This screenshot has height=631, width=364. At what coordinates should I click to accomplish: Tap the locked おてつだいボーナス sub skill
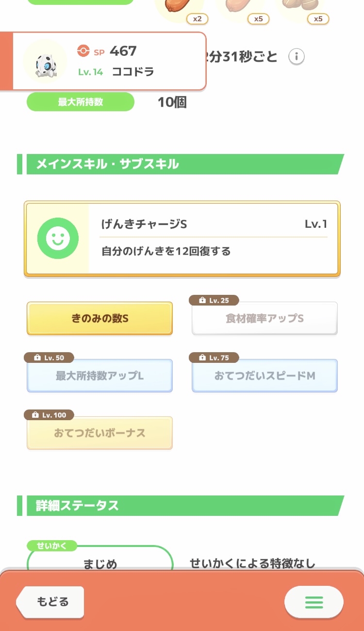tap(99, 433)
